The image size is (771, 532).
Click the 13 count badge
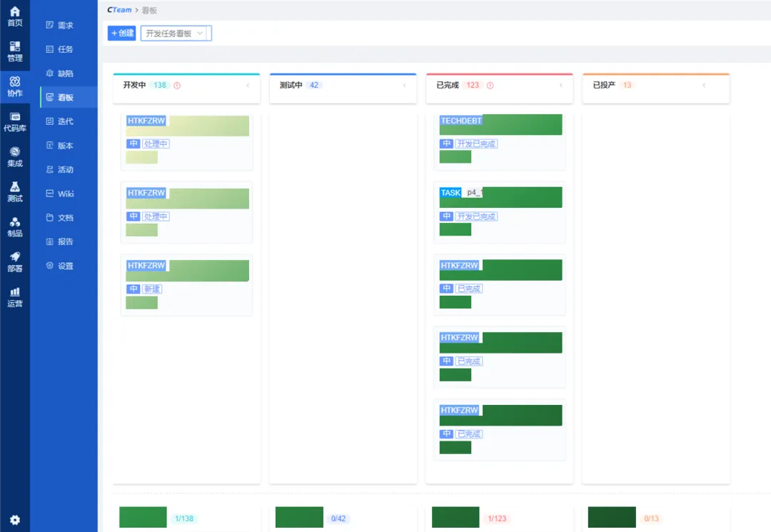click(628, 85)
